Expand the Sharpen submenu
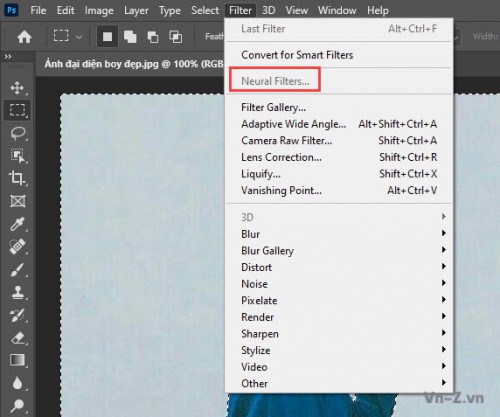Screen dimensions: 500x417 point(339,334)
